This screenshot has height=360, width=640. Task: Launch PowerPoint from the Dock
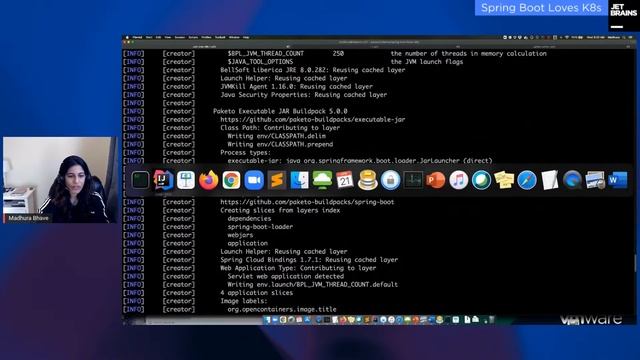click(x=436, y=180)
